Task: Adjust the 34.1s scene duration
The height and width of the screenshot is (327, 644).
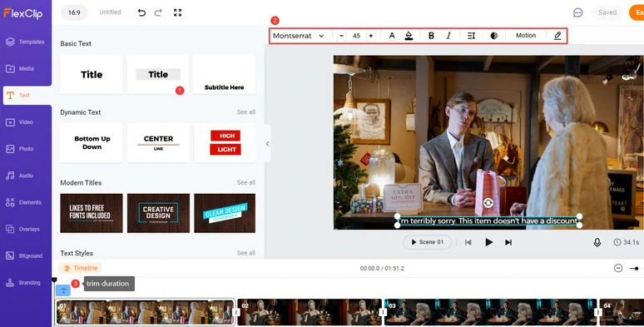Action: coord(627,242)
